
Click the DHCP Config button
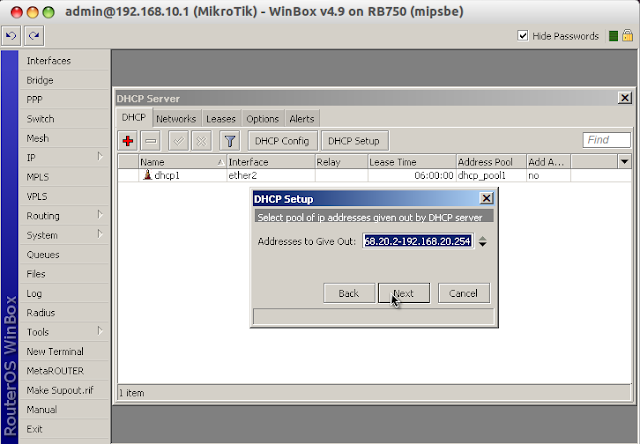click(282, 141)
